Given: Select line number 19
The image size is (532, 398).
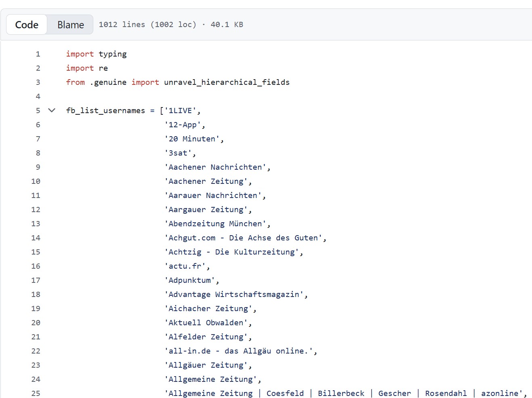Looking at the screenshot, I should (36, 309).
